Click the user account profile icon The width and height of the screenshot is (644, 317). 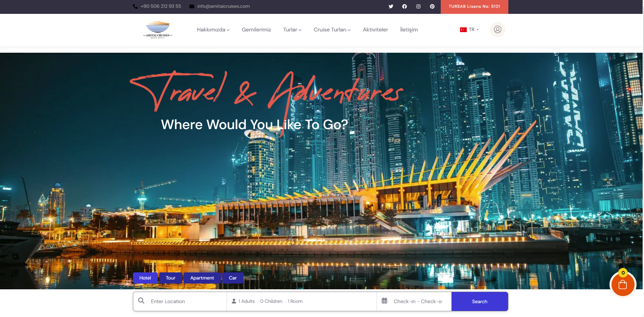pyautogui.click(x=497, y=30)
